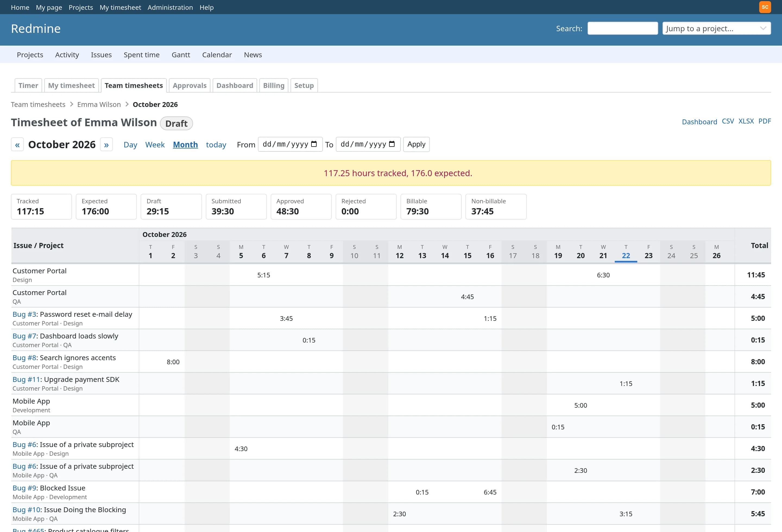This screenshot has width=782, height=532.
Task: Open Bug #9 Blocked Issue
Action: [x=24, y=488]
